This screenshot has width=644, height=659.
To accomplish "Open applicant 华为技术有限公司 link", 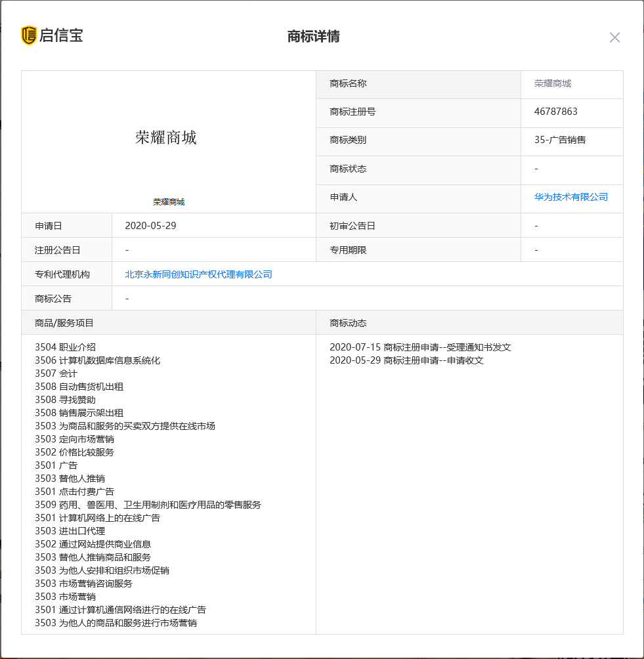I will [571, 197].
